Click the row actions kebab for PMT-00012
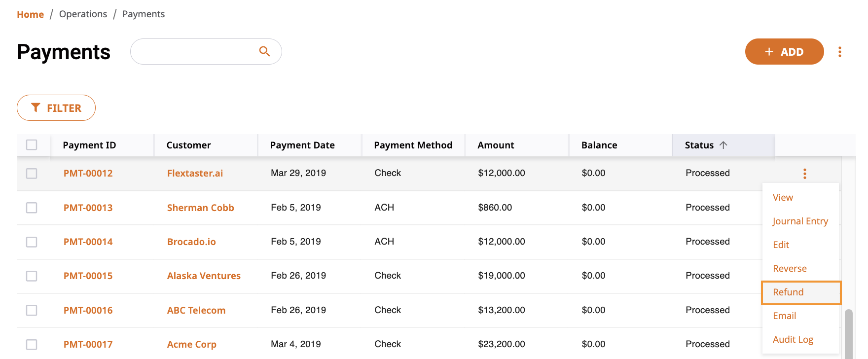The image size is (868, 359). click(804, 174)
